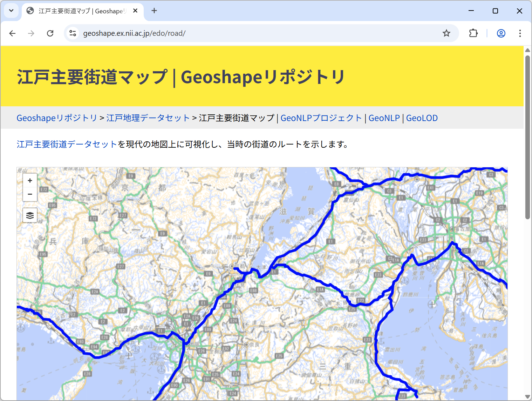Viewport: 532px width, 401px height.
Task: Open the 江戸主要街道データセット link
Action: [x=66, y=143]
